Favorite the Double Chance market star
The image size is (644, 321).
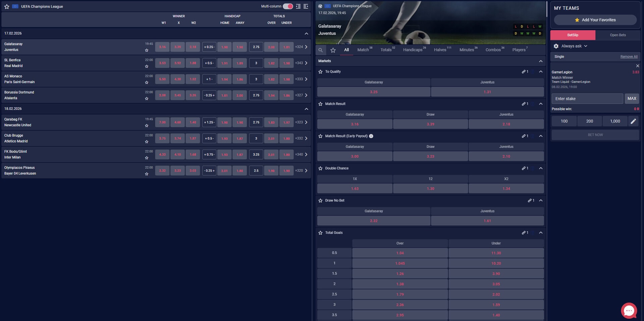coord(320,168)
